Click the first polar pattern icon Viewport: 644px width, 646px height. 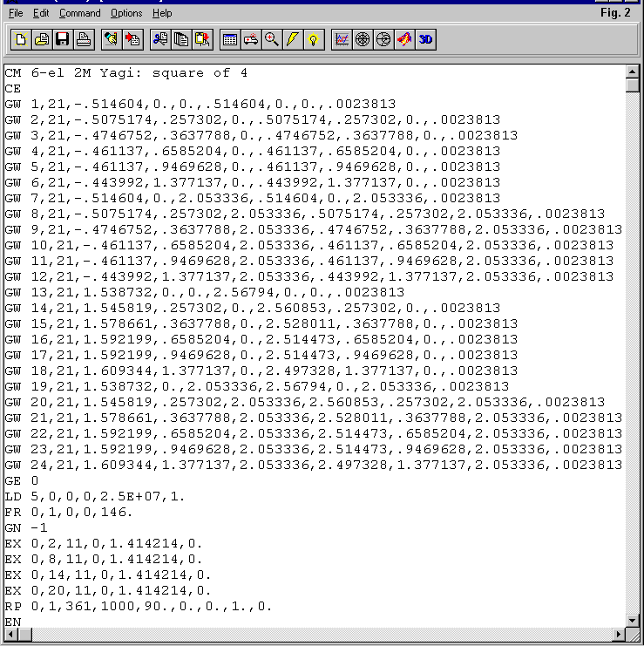point(363,39)
